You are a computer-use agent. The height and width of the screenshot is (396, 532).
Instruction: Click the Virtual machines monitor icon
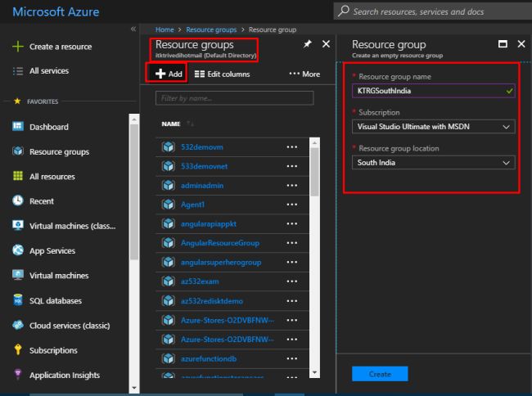click(x=18, y=275)
